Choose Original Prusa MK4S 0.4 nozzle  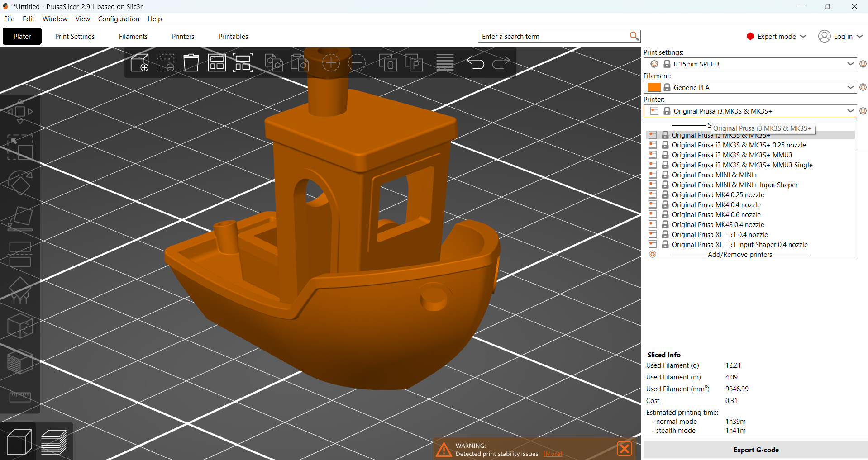coord(718,225)
